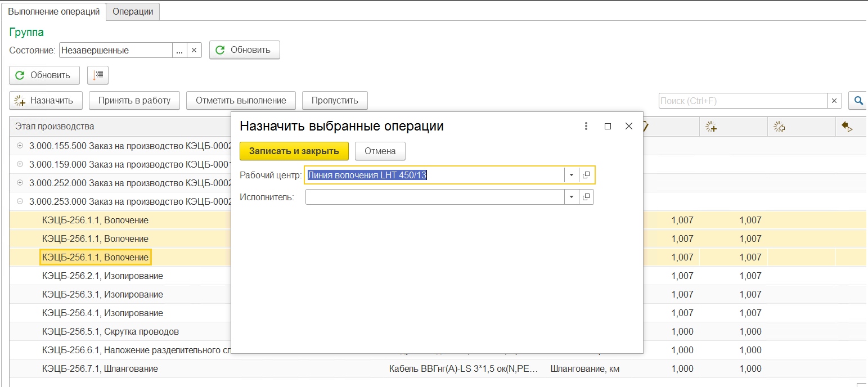Click the Отмена button
Viewport: 868px width, 387px height.
380,151
